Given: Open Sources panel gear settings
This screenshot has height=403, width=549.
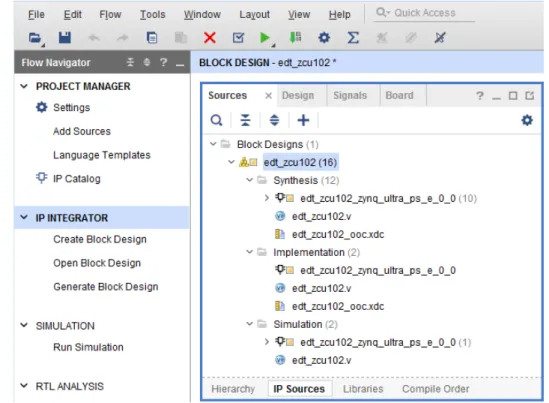Looking at the screenshot, I should (x=527, y=120).
